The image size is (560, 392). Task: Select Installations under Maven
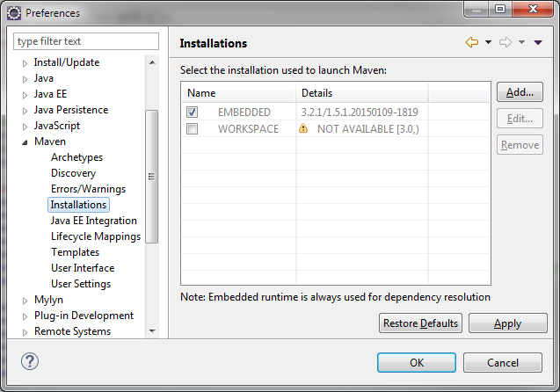coord(78,205)
